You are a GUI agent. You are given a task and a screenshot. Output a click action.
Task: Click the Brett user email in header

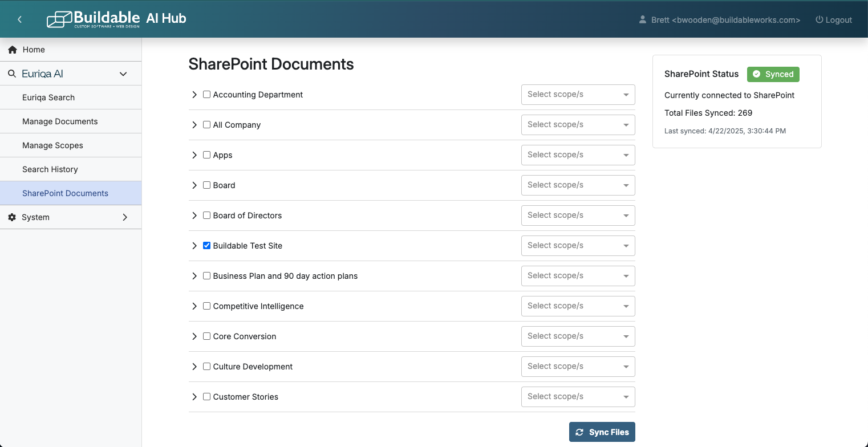[x=726, y=19]
